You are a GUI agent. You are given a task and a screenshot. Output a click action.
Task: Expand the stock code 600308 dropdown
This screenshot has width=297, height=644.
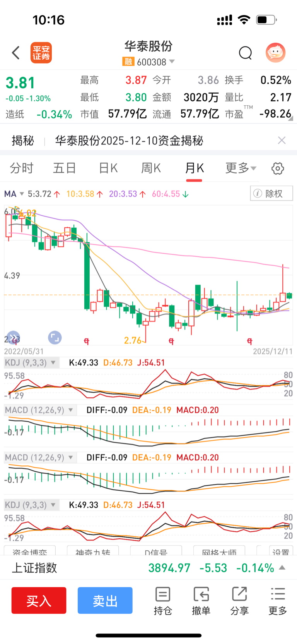click(172, 62)
